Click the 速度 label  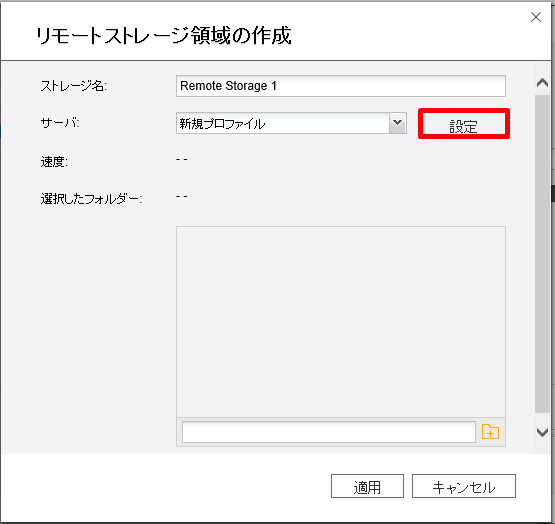[54, 161]
